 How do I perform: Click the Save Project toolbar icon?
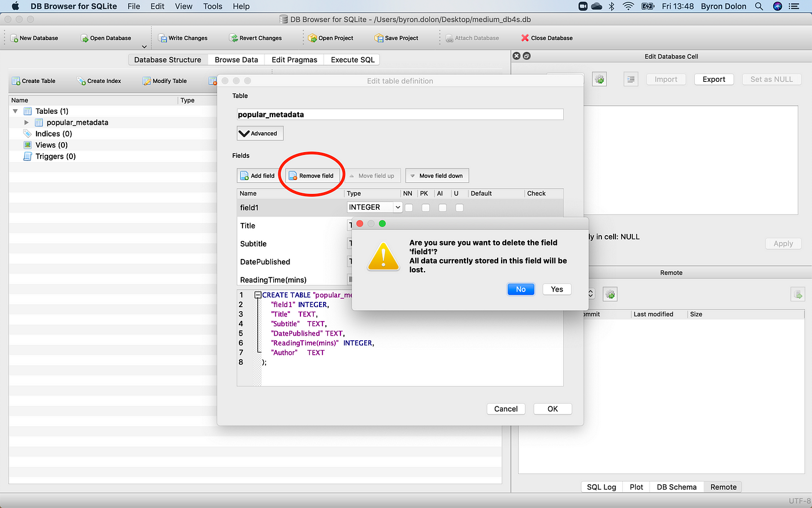(379, 38)
